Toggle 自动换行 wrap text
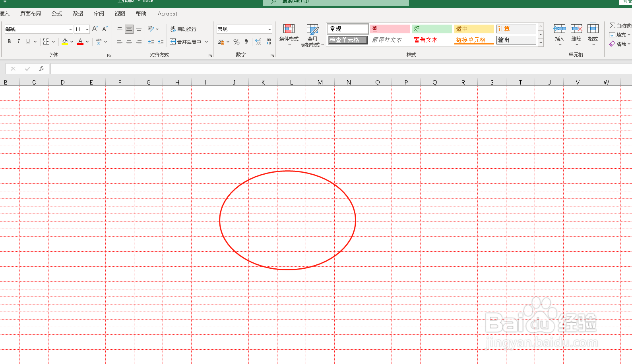The width and height of the screenshot is (632, 364). click(x=183, y=29)
